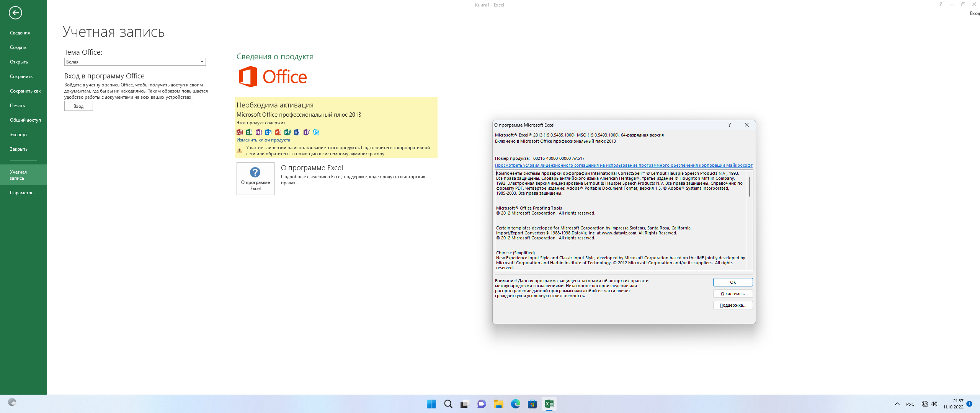980x413 pixels.
Task: Click the OneNote icon in the product contents row
Action: click(x=259, y=132)
